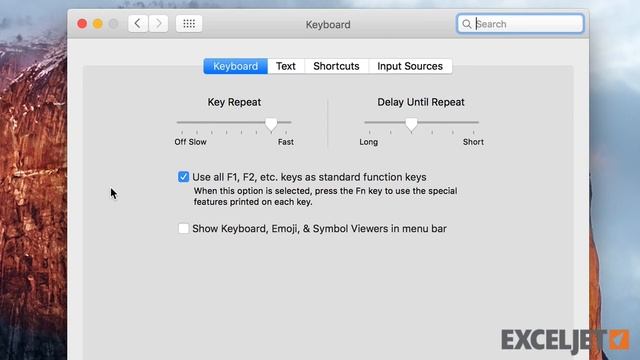This screenshot has height=360, width=640.
Task: Select the Keyboard tab
Action: [x=236, y=66]
